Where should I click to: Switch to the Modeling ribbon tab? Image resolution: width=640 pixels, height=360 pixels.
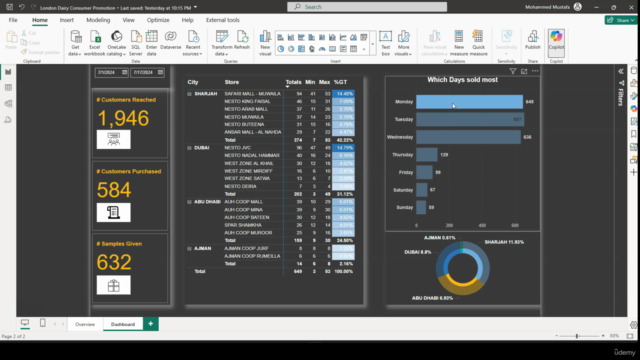pyautogui.click(x=98, y=20)
